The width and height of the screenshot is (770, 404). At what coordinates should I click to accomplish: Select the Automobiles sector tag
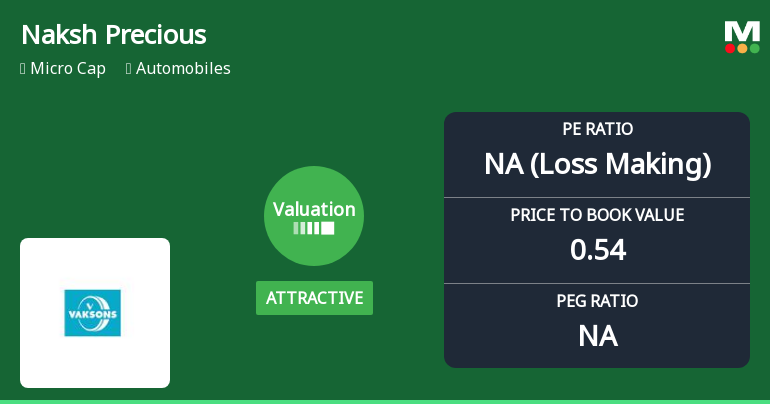[x=183, y=69]
